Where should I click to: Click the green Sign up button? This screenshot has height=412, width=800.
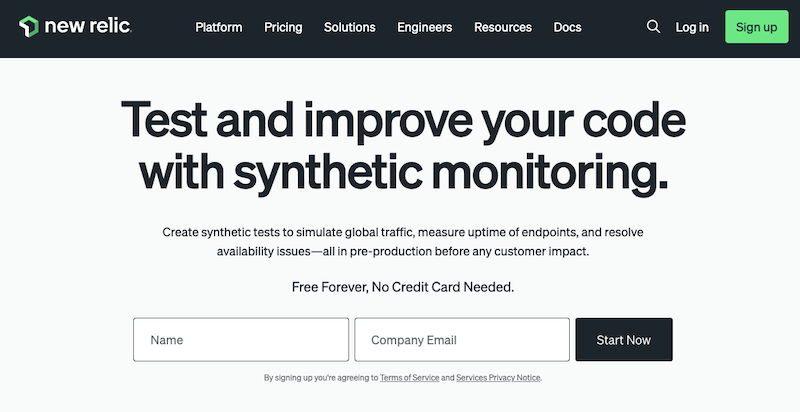click(757, 27)
